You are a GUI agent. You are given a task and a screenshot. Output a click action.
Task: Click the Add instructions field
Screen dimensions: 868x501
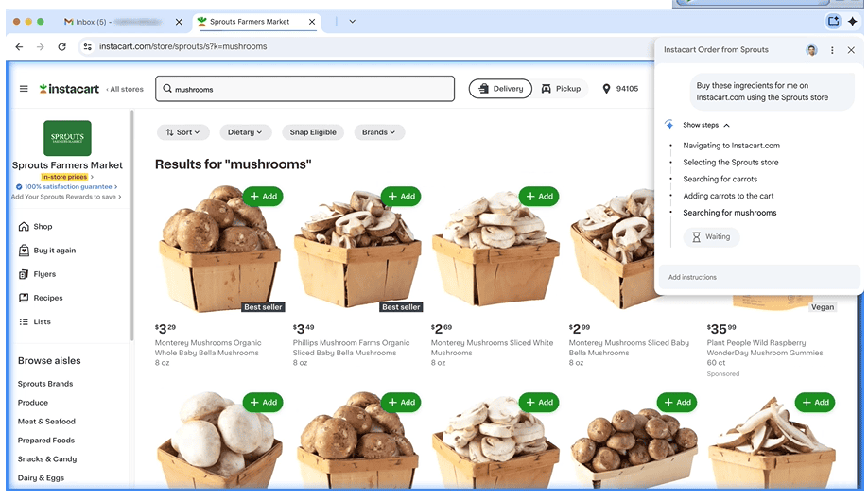pyautogui.click(x=759, y=277)
